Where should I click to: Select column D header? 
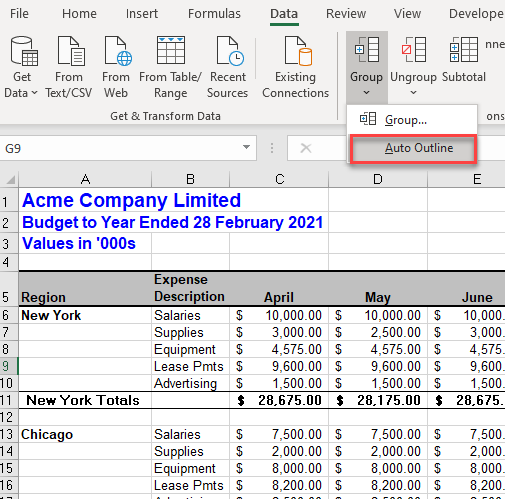(378, 179)
